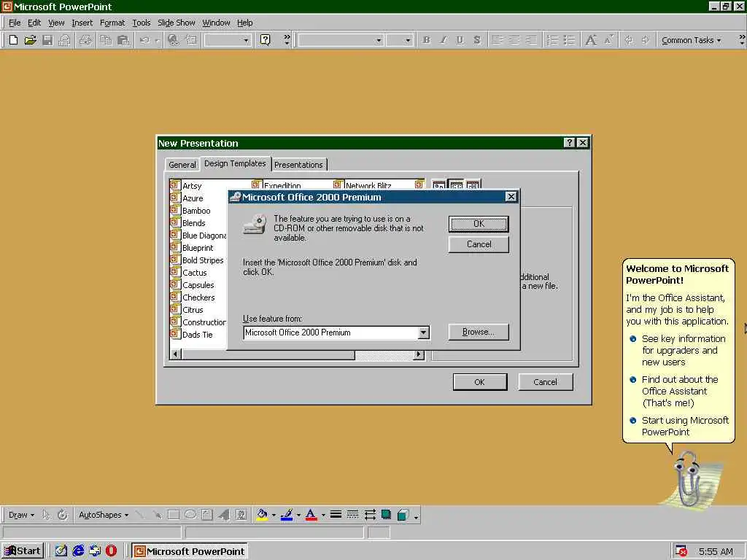Toggle Align Right button

[531, 40]
